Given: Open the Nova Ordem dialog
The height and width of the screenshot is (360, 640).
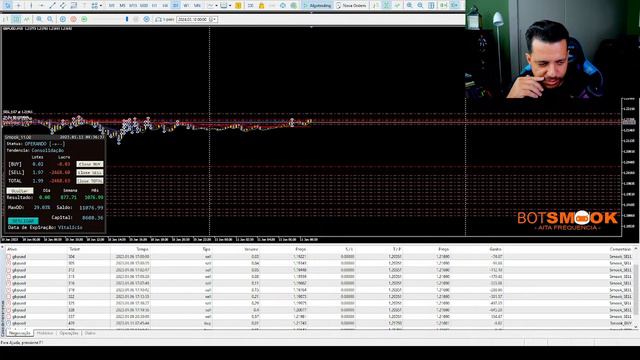Looking at the screenshot, I should [351, 5].
